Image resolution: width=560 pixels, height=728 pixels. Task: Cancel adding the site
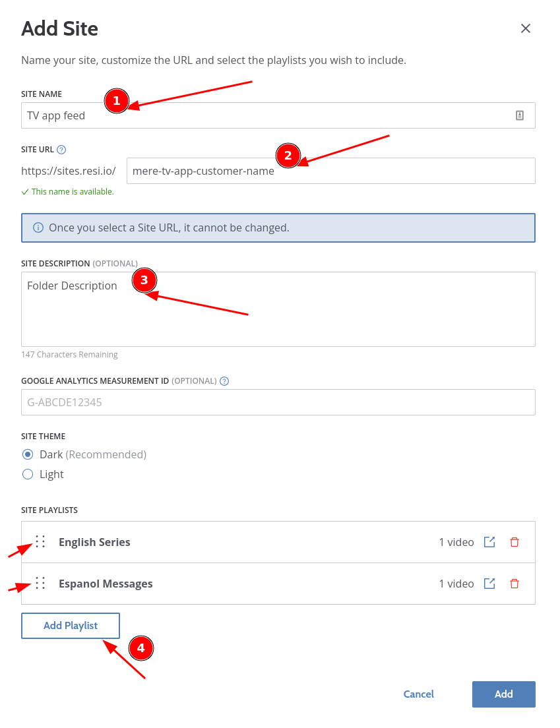pos(418,694)
